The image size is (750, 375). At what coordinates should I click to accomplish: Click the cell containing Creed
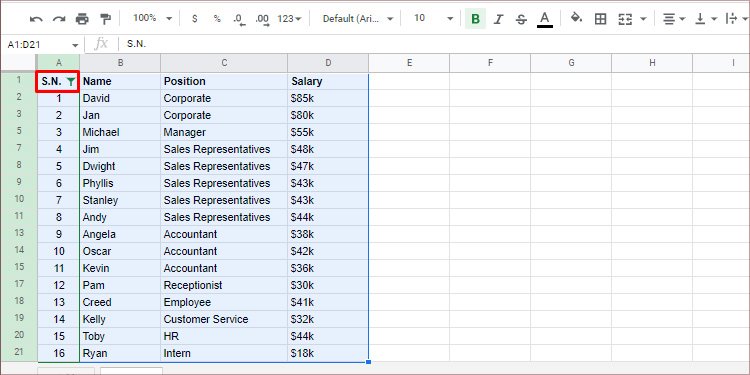tap(120, 302)
